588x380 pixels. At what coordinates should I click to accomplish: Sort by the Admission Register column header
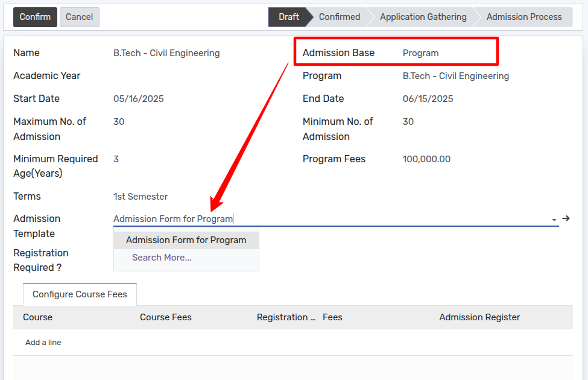point(479,317)
